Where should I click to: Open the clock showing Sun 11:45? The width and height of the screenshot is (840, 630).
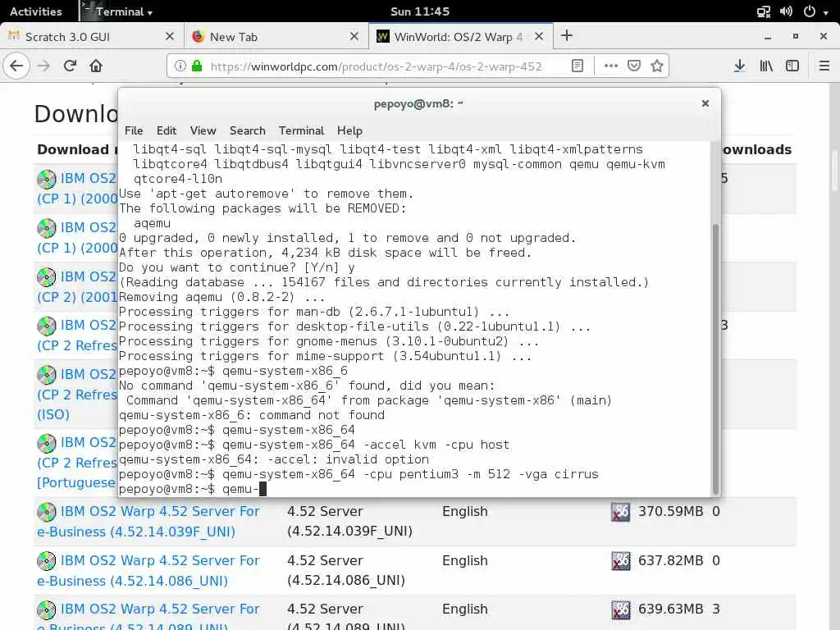(x=420, y=11)
